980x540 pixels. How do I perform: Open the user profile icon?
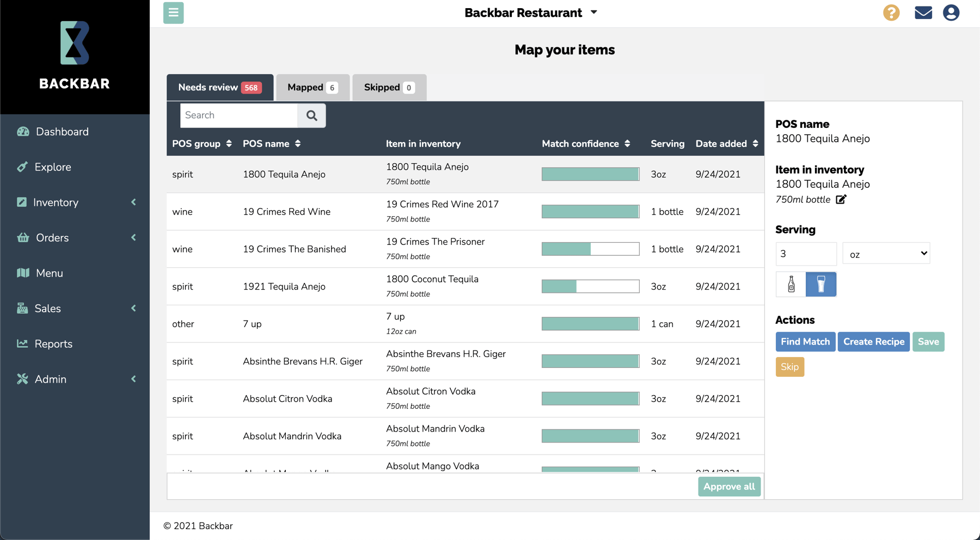pyautogui.click(x=951, y=13)
